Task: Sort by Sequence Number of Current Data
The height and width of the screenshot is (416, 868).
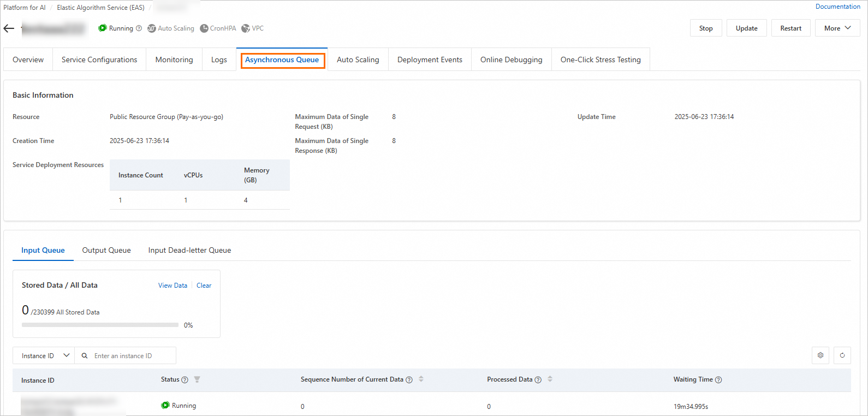Action: [x=421, y=379]
